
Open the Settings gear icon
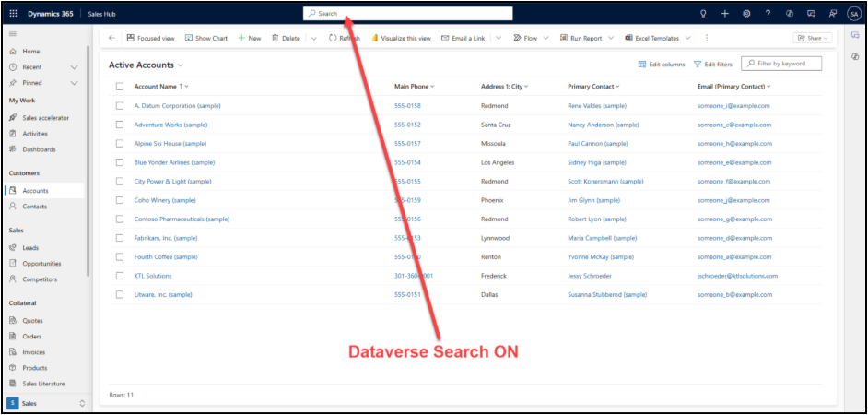click(746, 14)
